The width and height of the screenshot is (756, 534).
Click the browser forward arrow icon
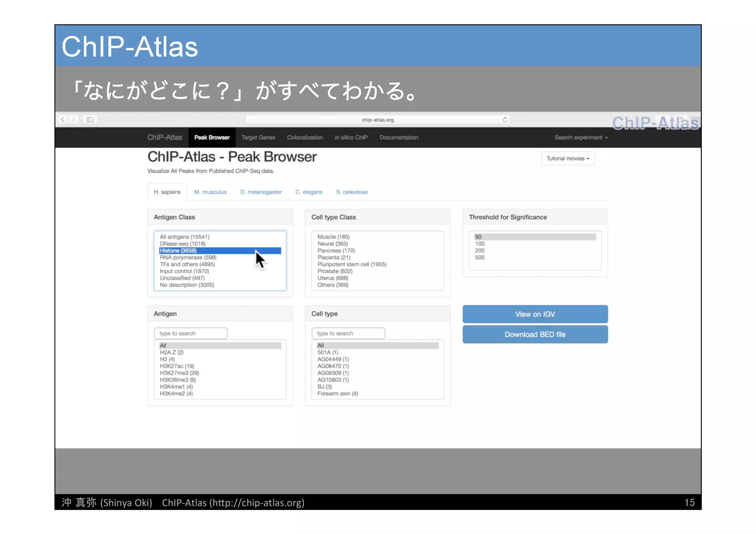(74, 120)
